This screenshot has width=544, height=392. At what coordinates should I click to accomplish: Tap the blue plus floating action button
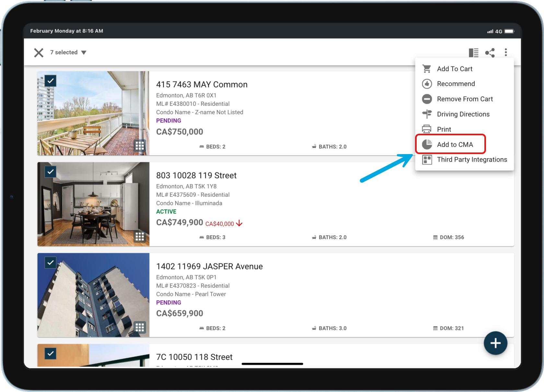[495, 343]
